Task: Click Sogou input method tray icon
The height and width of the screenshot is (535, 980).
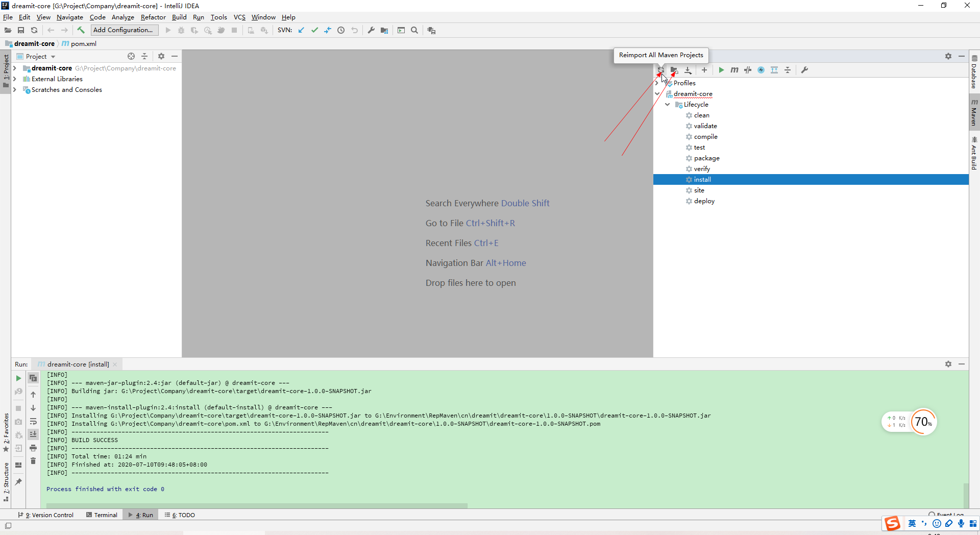Action: coord(892,523)
